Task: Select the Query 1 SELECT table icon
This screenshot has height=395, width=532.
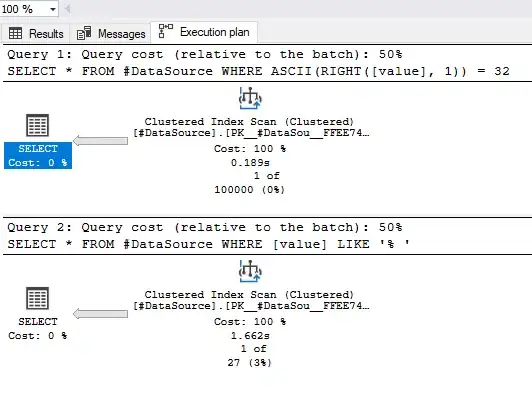Action: [38, 126]
